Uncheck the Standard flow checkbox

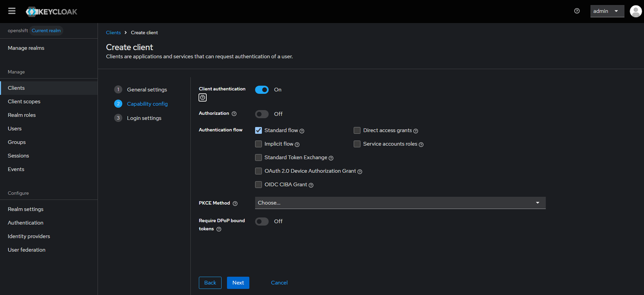click(258, 130)
